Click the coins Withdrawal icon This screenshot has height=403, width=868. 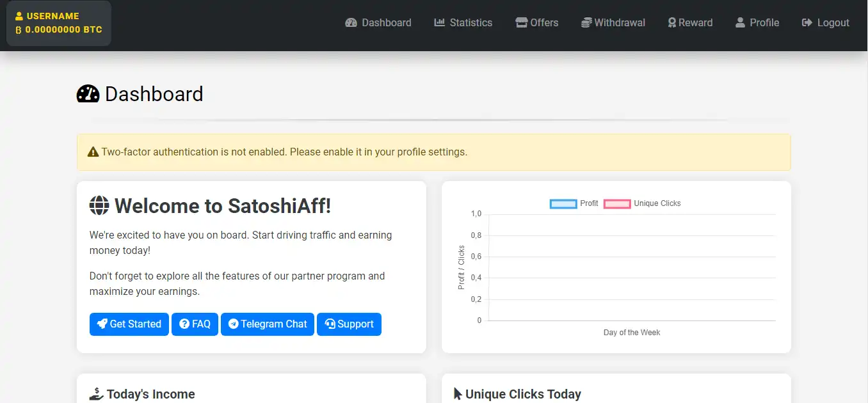pos(586,23)
